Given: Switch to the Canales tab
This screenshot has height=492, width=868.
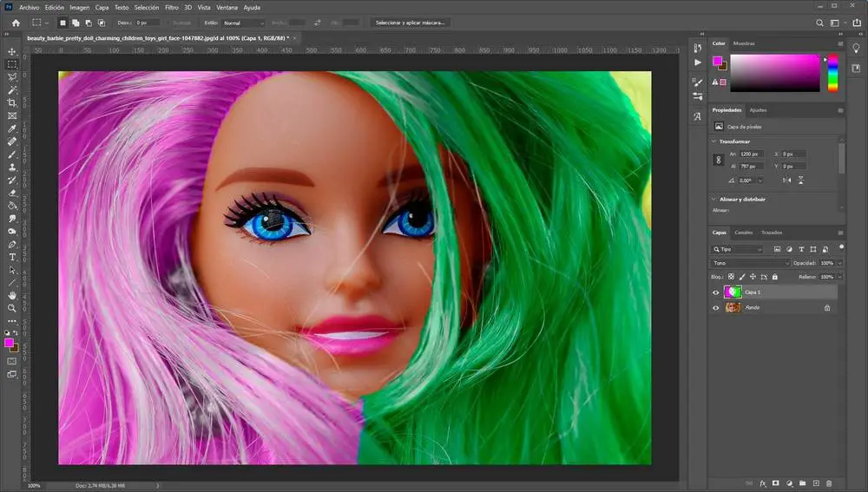Looking at the screenshot, I should pos(744,233).
